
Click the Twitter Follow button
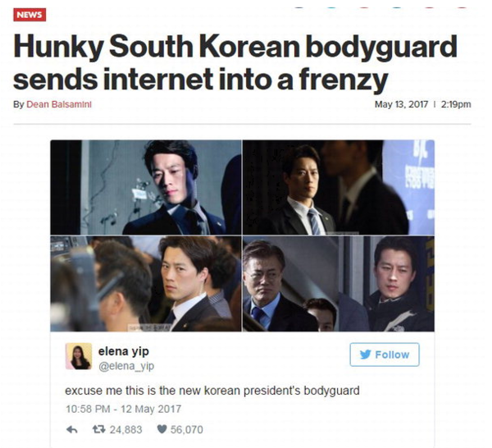click(x=385, y=354)
